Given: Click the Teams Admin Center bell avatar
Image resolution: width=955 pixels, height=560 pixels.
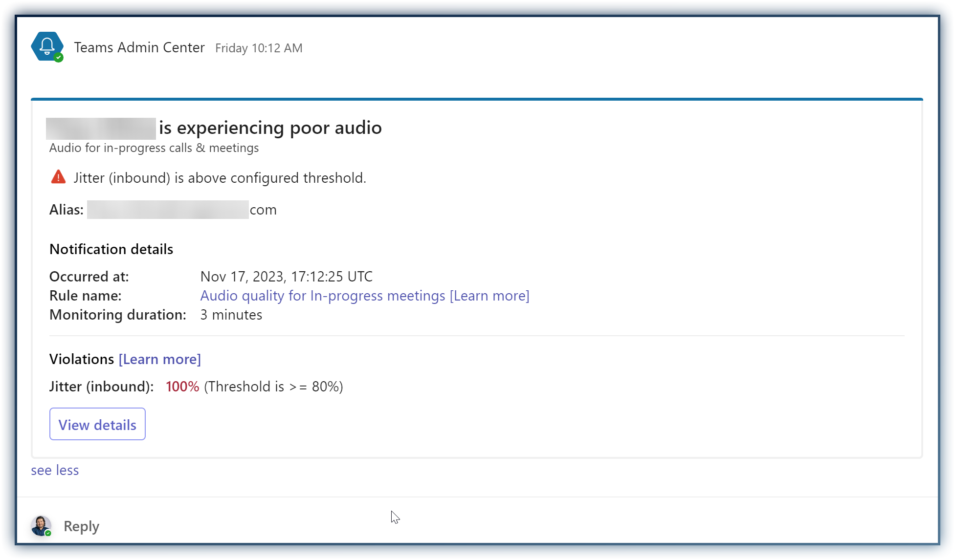Looking at the screenshot, I should click(x=47, y=46).
